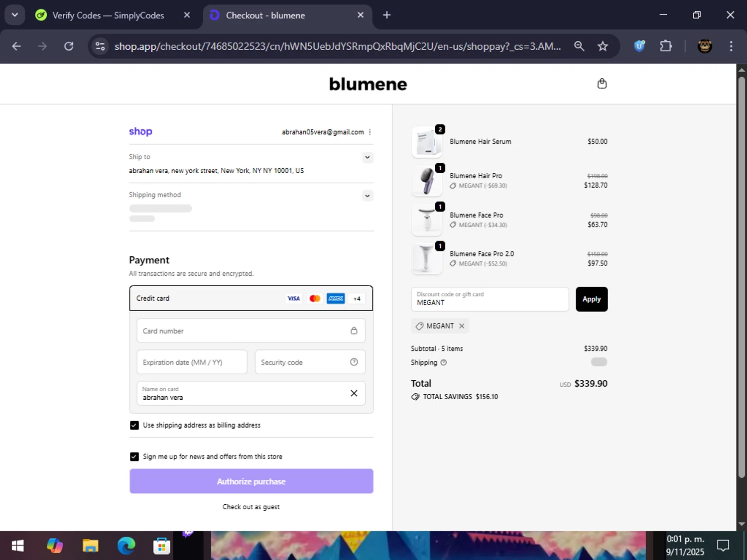Click the Blumene Face Pro thumbnail
Viewport: 747px width, 560px height.
(427, 220)
